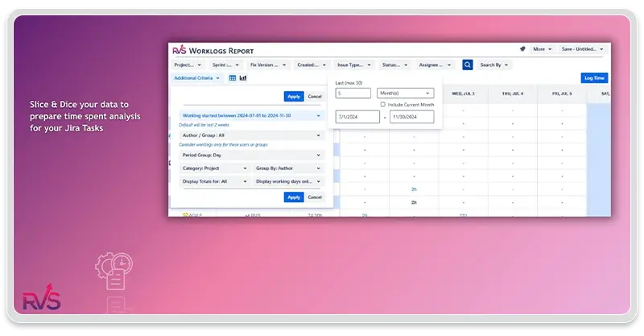Screen dimensions: 644x336
Task: Open the Display working days only dropdown
Action: coord(288,181)
